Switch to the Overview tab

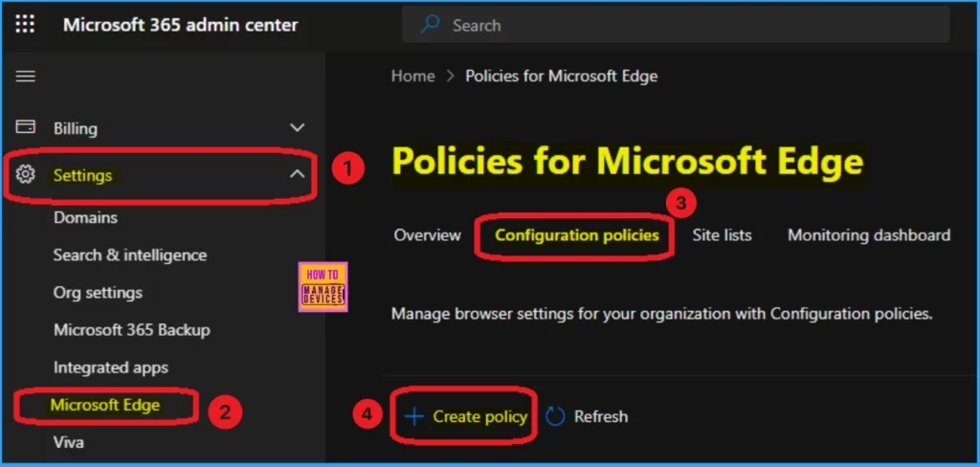(428, 235)
